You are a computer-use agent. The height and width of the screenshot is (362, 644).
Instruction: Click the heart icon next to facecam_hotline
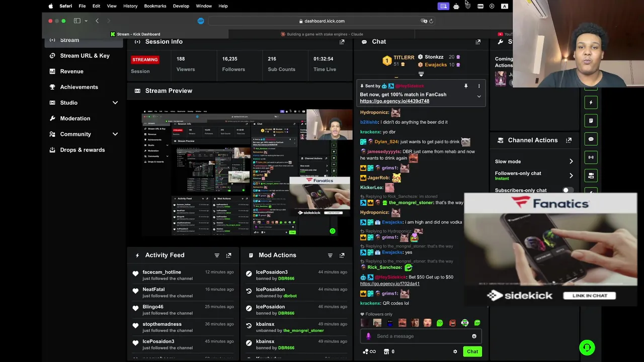point(135,274)
